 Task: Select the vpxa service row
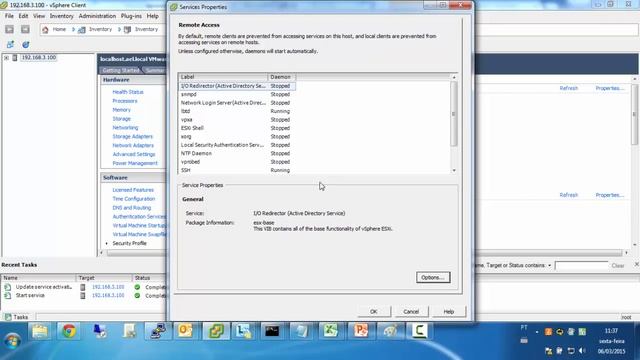coord(237,120)
